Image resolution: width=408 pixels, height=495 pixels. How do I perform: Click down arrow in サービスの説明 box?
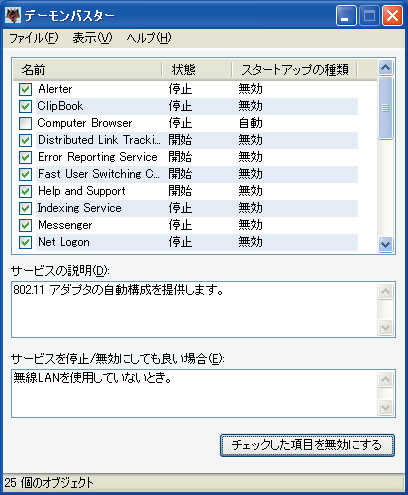pos(385,327)
